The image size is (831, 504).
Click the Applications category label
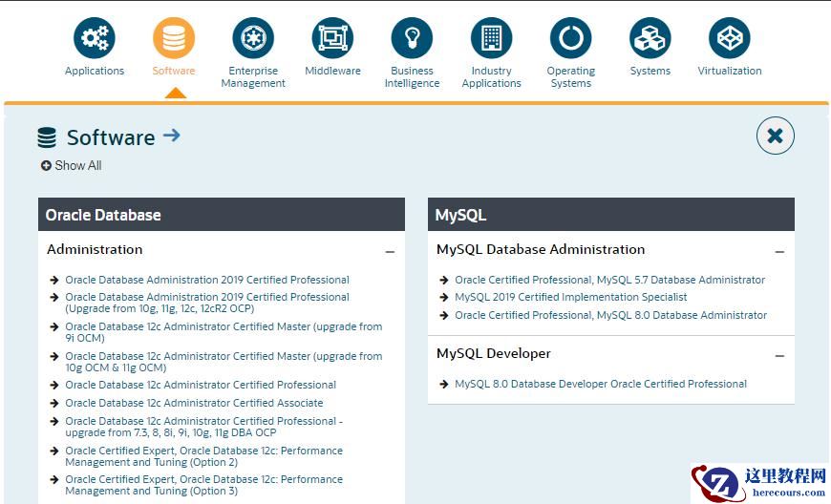(x=95, y=71)
